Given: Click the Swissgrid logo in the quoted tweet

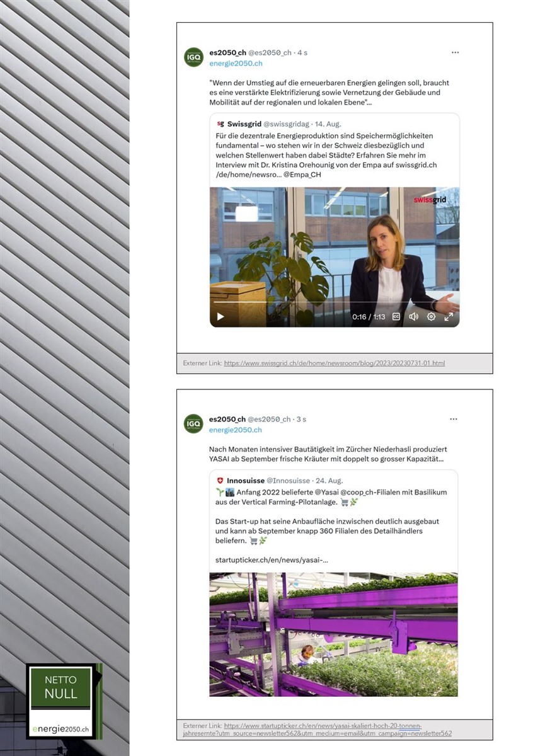Looking at the screenshot, I should [x=221, y=124].
